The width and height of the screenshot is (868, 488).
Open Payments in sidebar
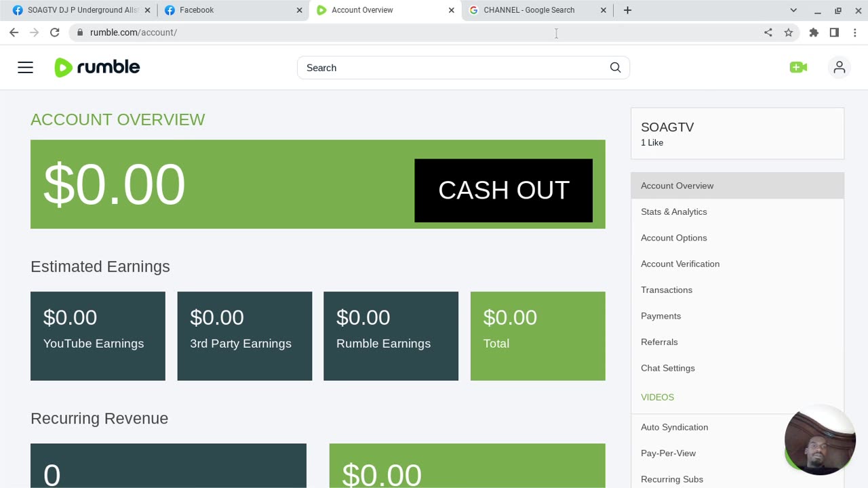tap(737, 316)
